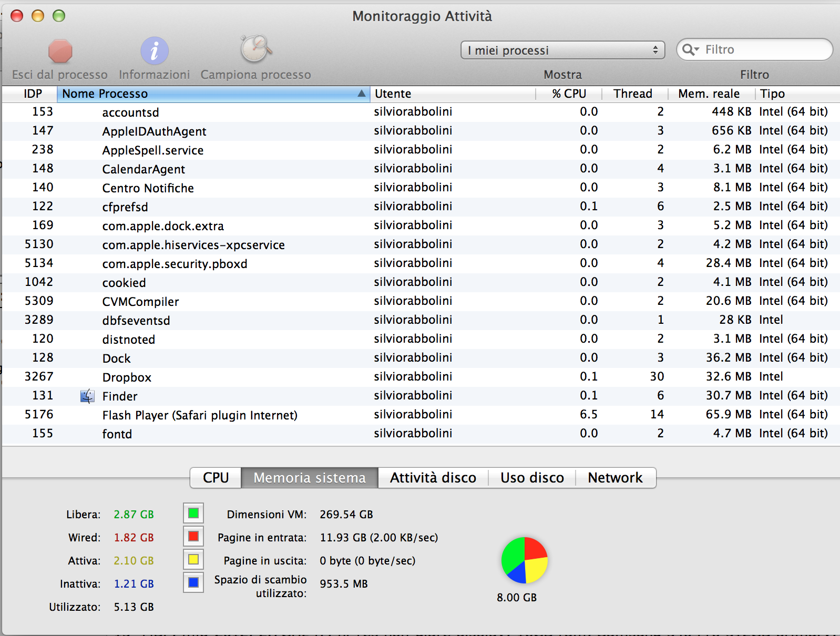Sort by the % CPU column header
840x636 pixels.
coord(569,94)
